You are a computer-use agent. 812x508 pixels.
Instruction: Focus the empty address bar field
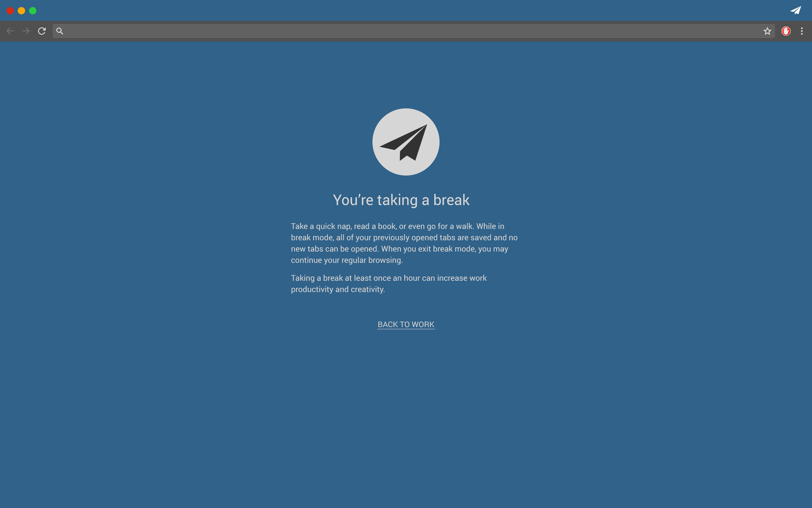point(413,31)
